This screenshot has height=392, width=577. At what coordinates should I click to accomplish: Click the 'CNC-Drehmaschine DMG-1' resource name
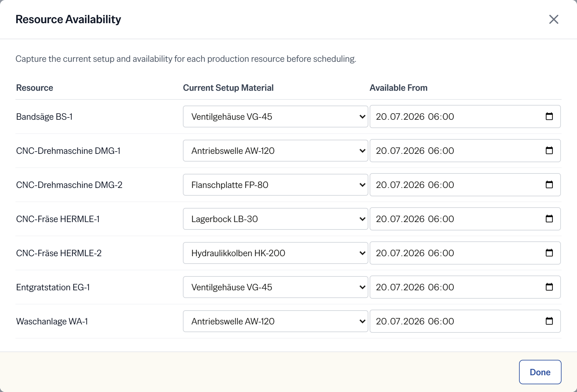(68, 151)
